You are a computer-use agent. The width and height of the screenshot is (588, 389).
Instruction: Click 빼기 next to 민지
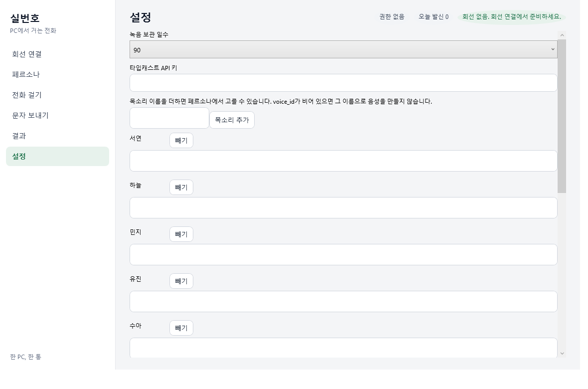pyautogui.click(x=181, y=234)
